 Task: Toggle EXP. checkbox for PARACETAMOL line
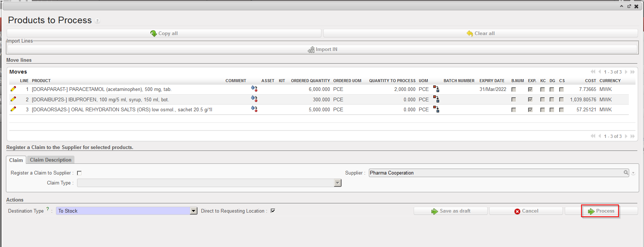click(530, 89)
